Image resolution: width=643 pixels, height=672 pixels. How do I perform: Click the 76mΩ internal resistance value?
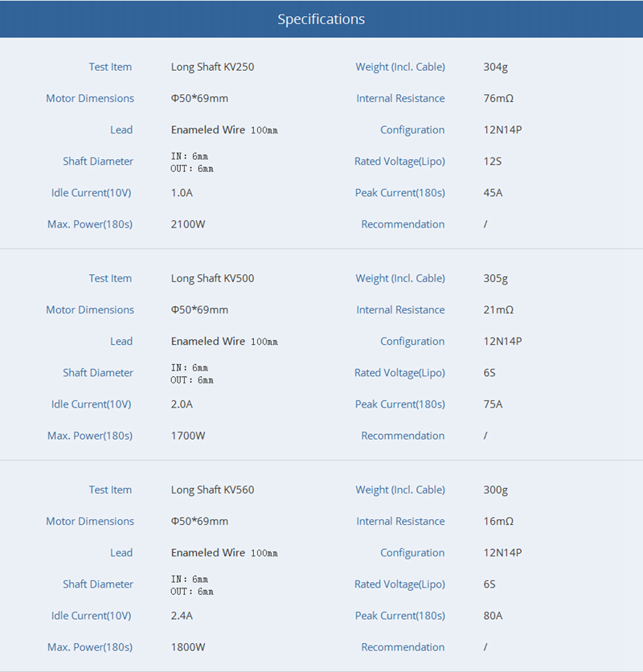498,98
